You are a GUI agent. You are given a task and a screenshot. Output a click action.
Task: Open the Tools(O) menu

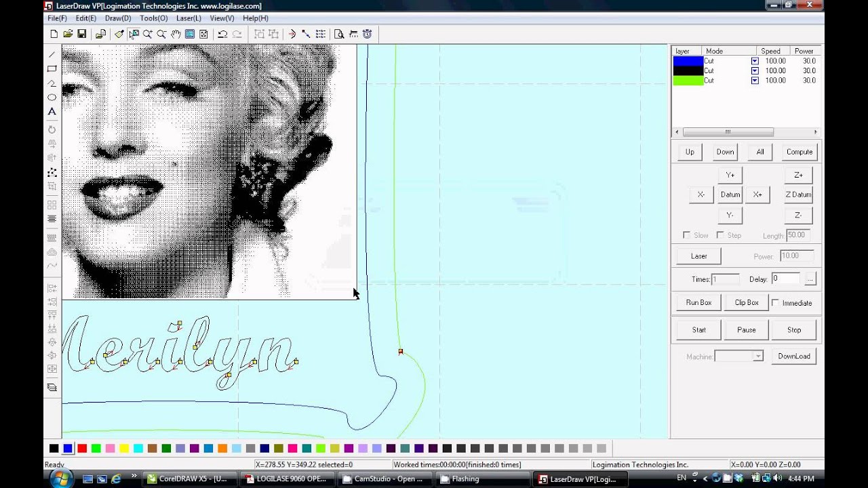click(154, 18)
